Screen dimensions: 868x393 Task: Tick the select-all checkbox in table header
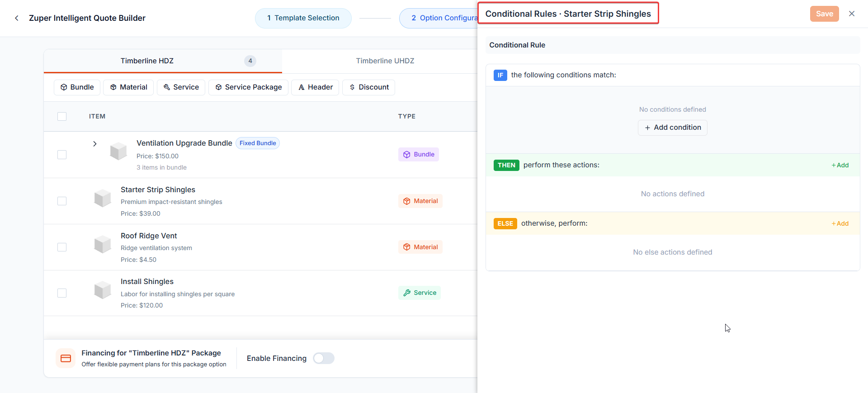click(62, 116)
